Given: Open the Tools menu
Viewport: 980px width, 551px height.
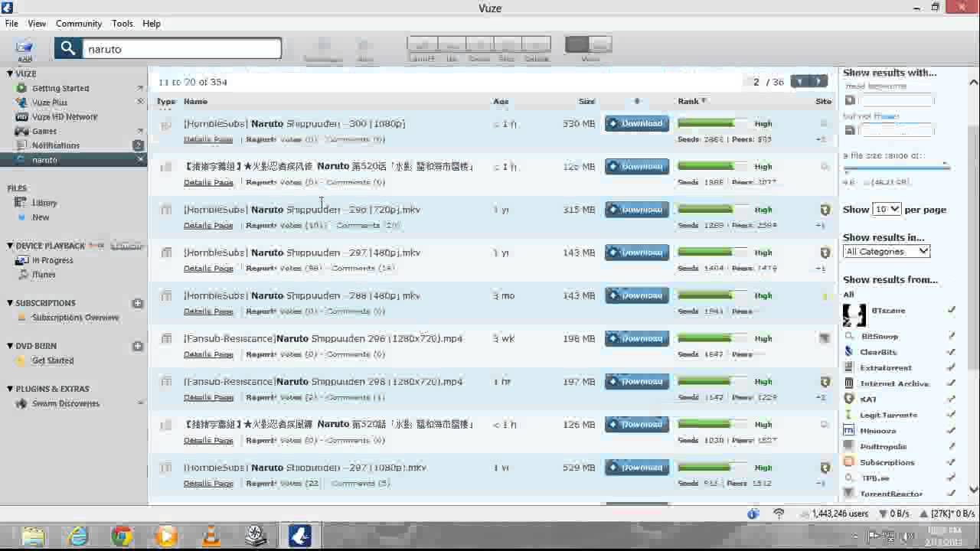Looking at the screenshot, I should [x=122, y=24].
